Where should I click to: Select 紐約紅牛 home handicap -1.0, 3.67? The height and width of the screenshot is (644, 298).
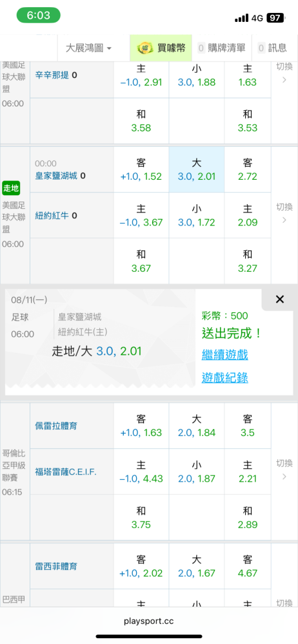pyautogui.click(x=141, y=216)
